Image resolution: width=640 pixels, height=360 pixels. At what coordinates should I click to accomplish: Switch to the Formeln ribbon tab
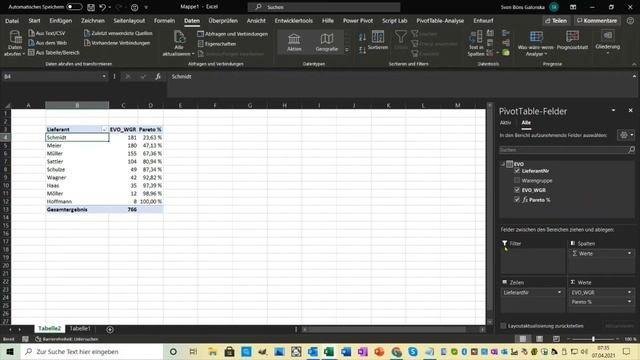[x=164, y=20]
